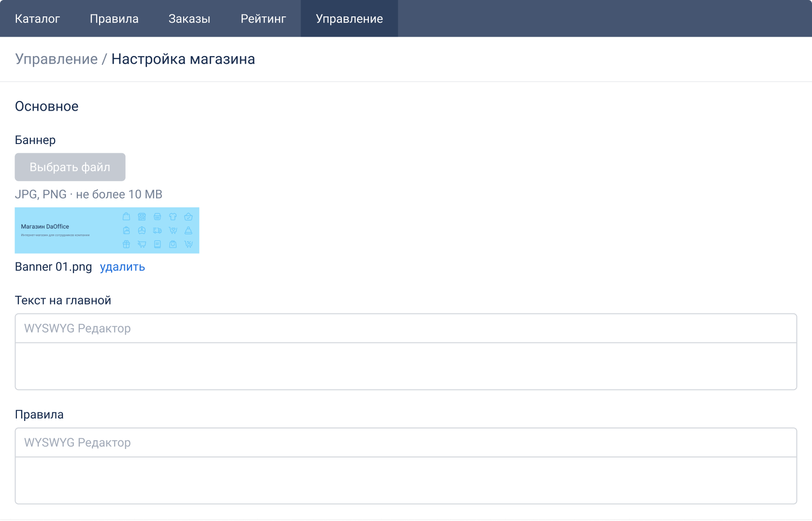Focus the Текст на главной editor body
Image resolution: width=812 pixels, height=521 pixels.
point(406,366)
